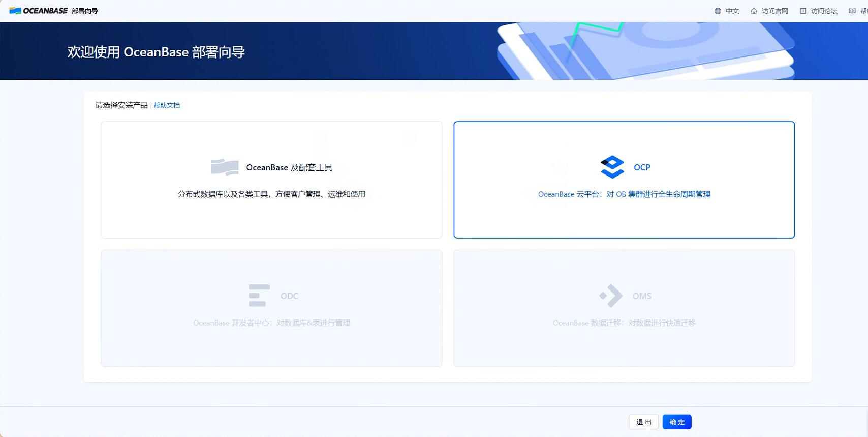868x437 pixels.
Task: Click the 部署向导 header label
Action: tap(85, 11)
